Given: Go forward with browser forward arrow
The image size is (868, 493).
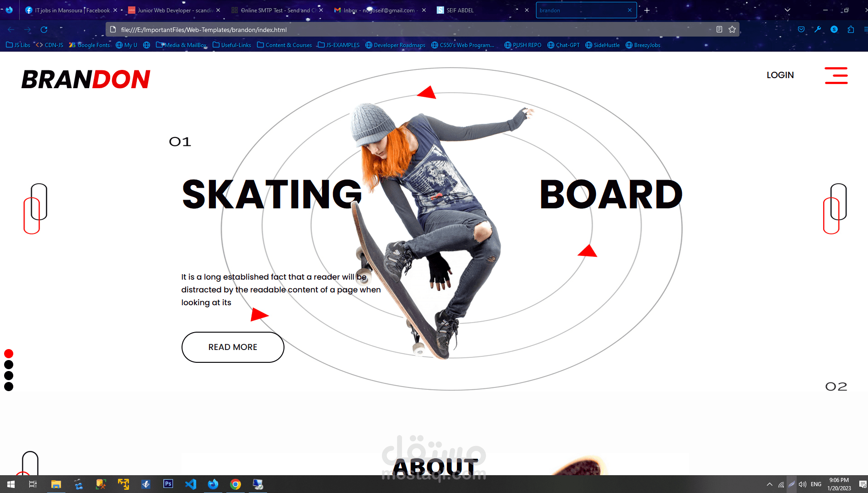Looking at the screenshot, I should click(x=27, y=30).
